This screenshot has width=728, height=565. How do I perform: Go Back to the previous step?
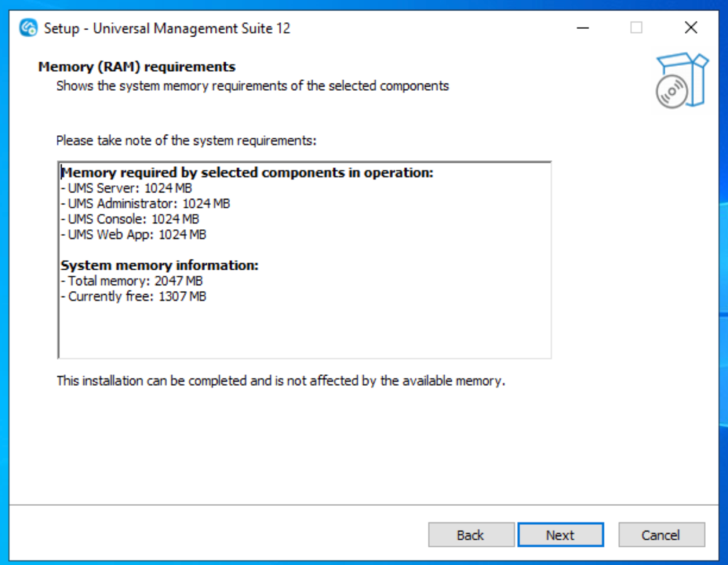[471, 535]
